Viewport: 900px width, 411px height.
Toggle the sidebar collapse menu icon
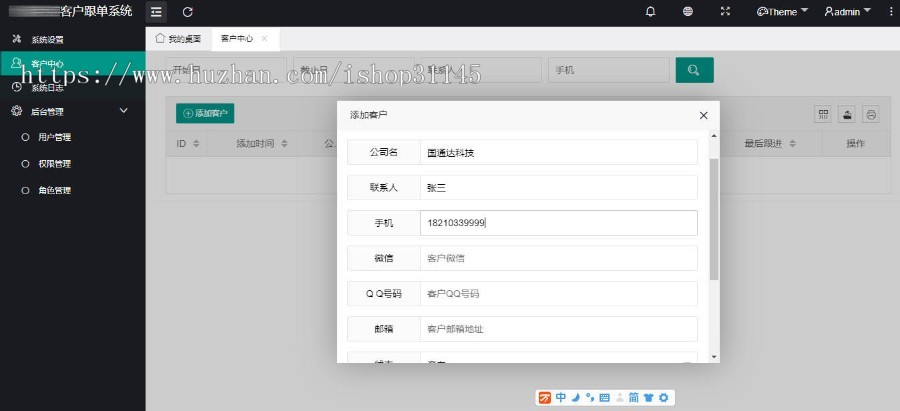156,11
